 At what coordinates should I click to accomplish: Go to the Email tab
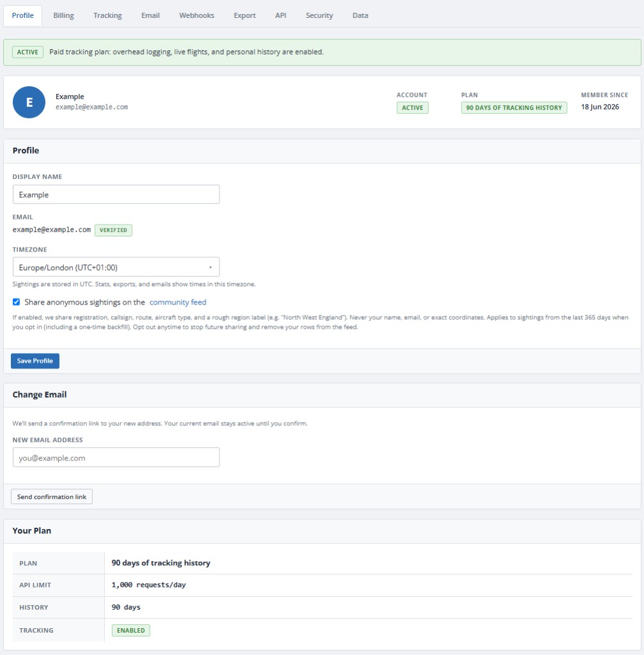click(150, 15)
